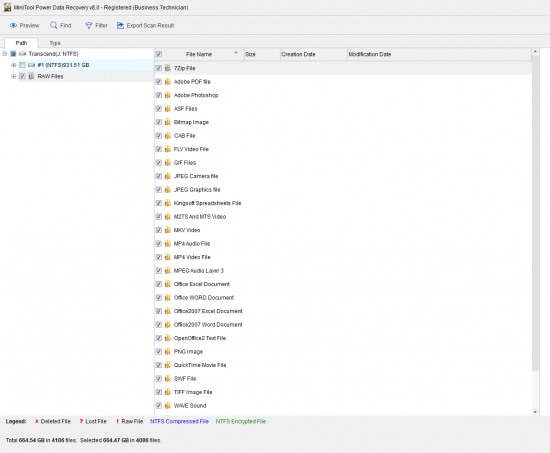This screenshot has height=453, width=550.
Task: Click the vertical scrollbar thumb
Action: click(x=535, y=213)
